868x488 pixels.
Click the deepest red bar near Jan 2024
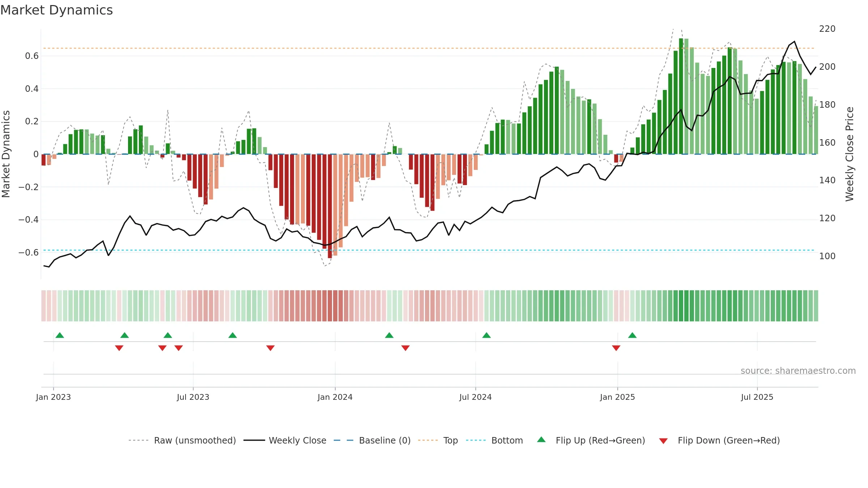point(330,206)
